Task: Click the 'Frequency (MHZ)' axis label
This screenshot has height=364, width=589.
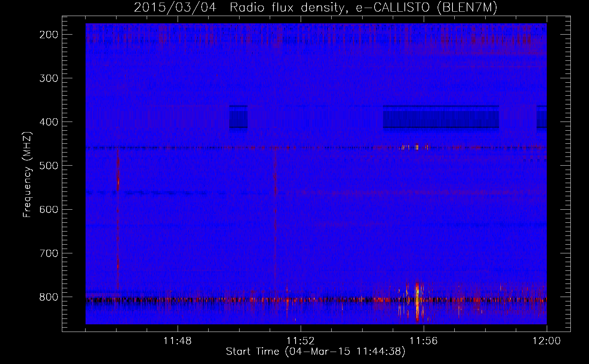Action: pos(27,175)
